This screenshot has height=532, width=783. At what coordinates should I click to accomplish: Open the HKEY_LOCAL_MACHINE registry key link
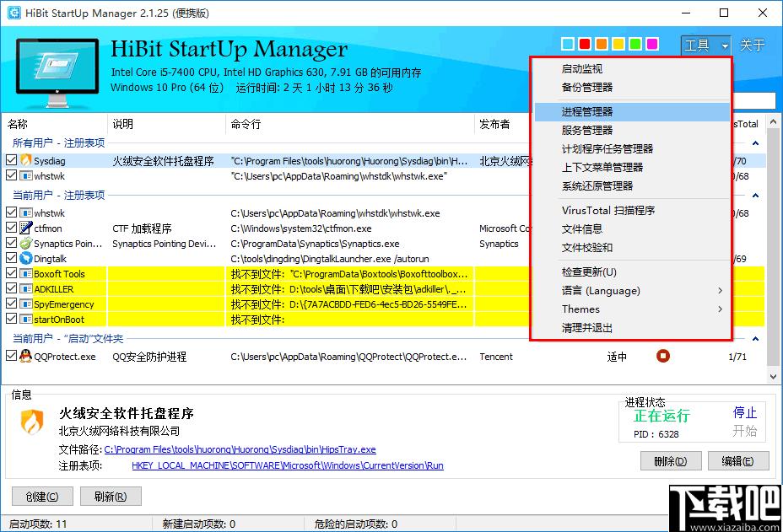point(288,465)
